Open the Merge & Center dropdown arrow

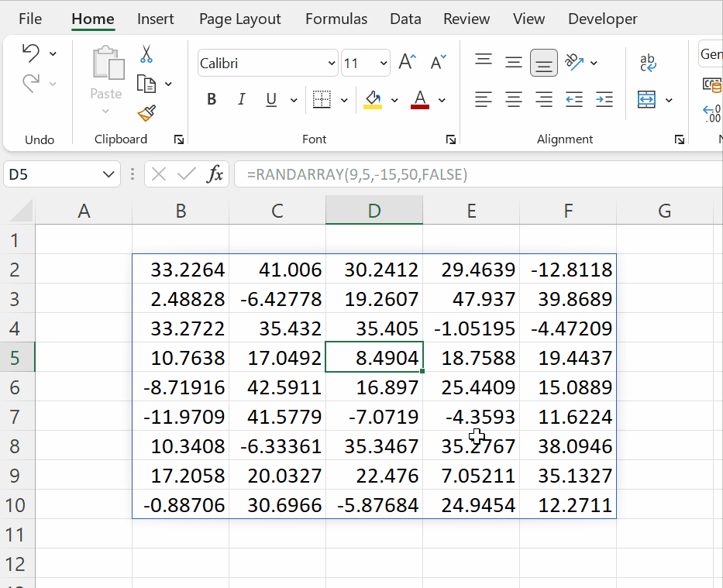(668, 99)
